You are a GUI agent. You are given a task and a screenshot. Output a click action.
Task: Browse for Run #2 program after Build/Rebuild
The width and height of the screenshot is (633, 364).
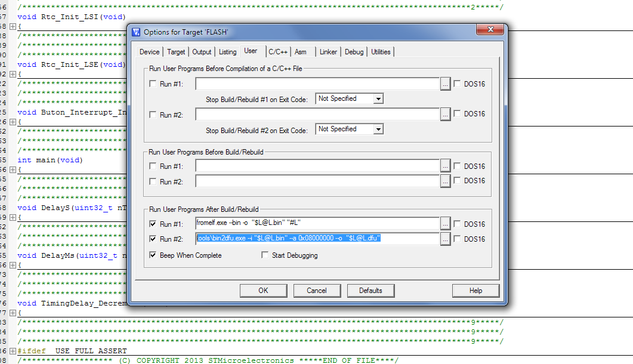[x=445, y=239]
